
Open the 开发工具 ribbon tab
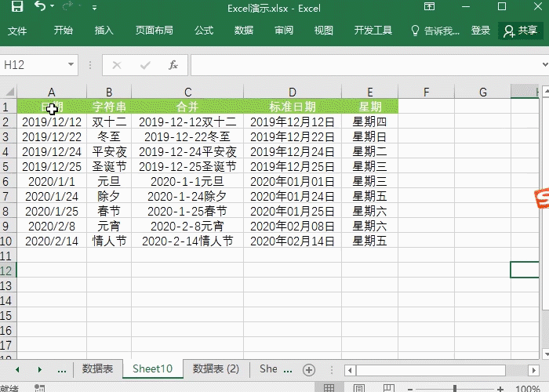coord(373,31)
